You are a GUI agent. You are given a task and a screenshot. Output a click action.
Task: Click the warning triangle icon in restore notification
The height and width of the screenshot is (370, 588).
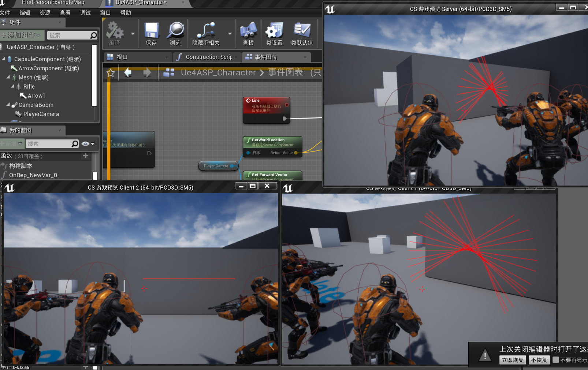pyautogui.click(x=485, y=355)
